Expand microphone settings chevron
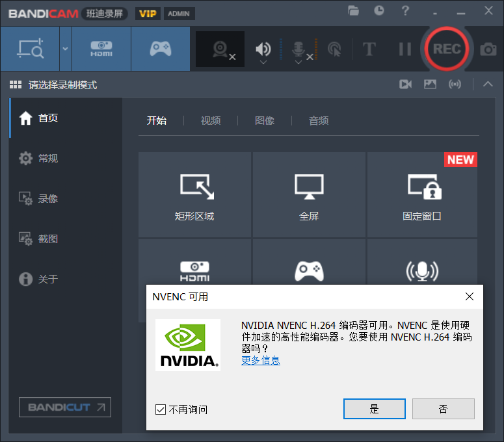The width and height of the screenshot is (504, 442). (x=298, y=62)
